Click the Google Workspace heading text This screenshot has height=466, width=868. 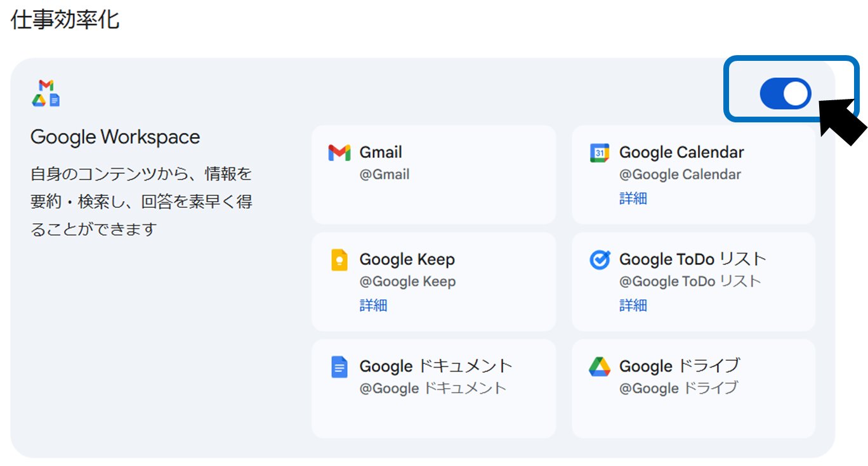pyautogui.click(x=115, y=137)
